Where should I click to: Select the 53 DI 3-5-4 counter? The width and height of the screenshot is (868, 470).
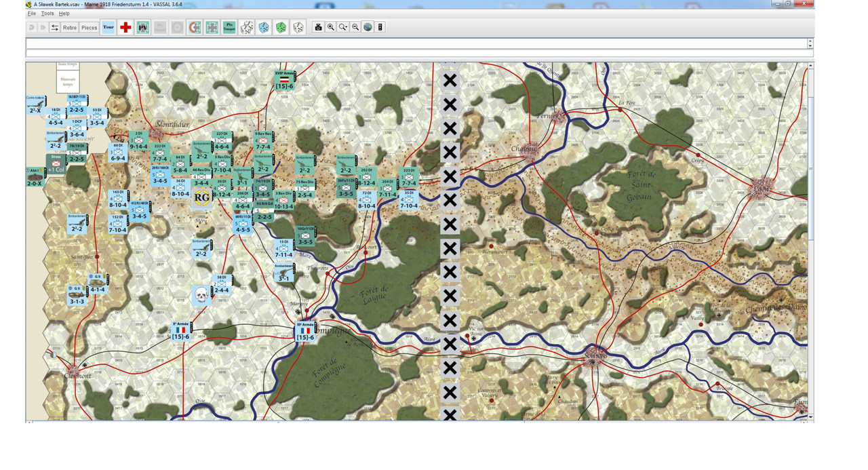97,117
